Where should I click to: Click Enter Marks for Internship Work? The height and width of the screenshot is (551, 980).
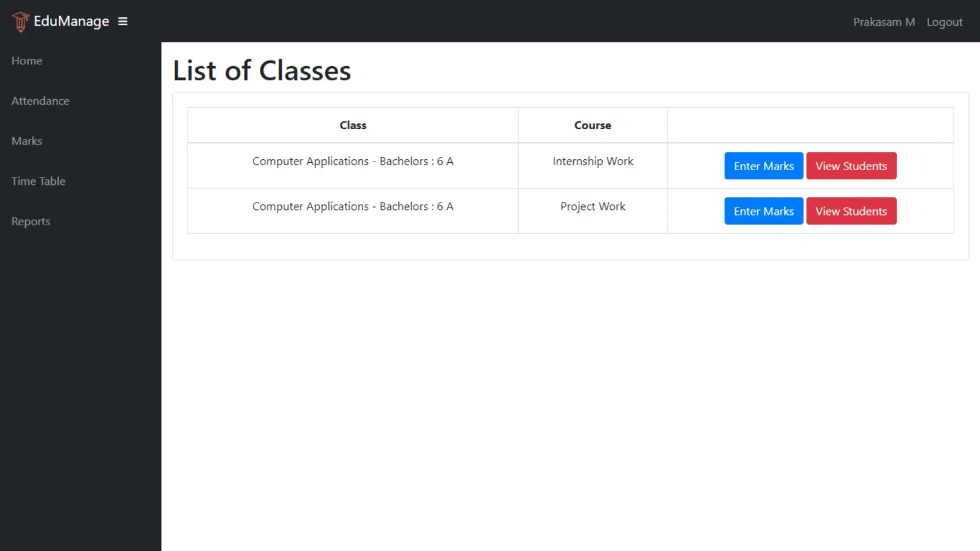[x=763, y=165]
